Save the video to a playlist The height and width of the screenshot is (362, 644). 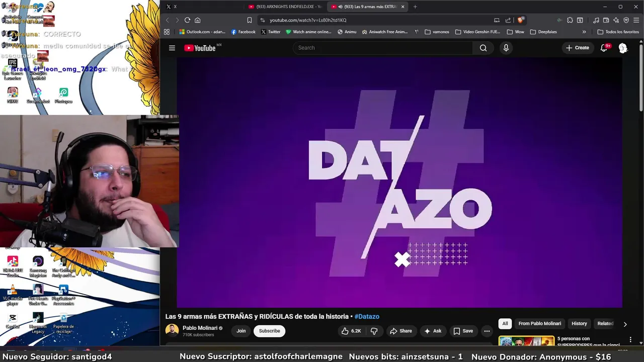click(x=463, y=331)
